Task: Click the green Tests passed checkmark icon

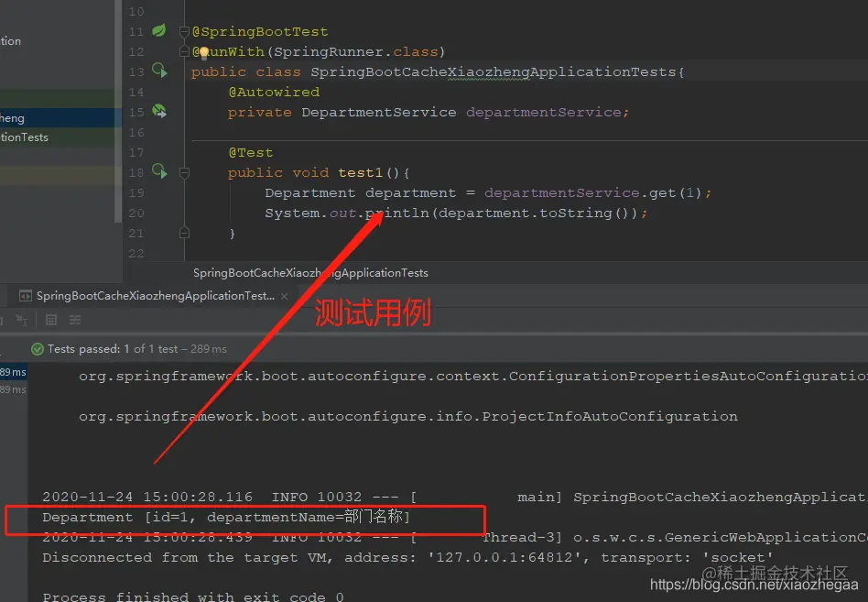Action: (38, 349)
